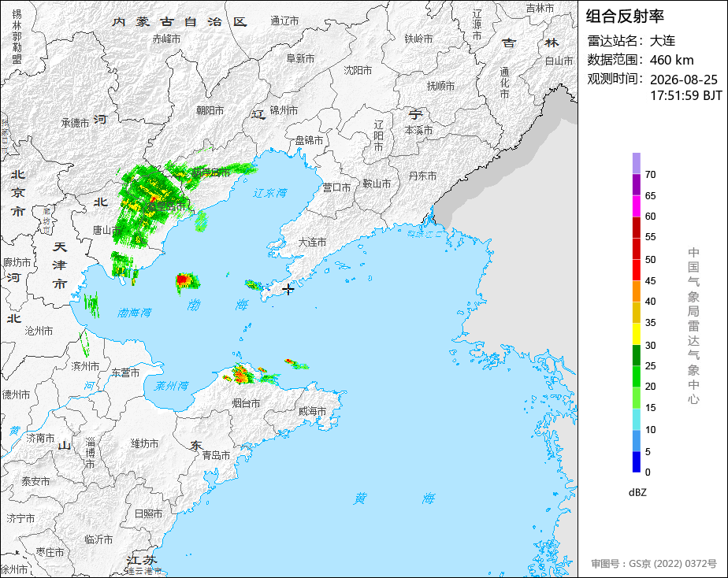Click the 审图号 GS京 (2022) 0372号 text
Screen dimensions: 728x578
tap(654, 564)
